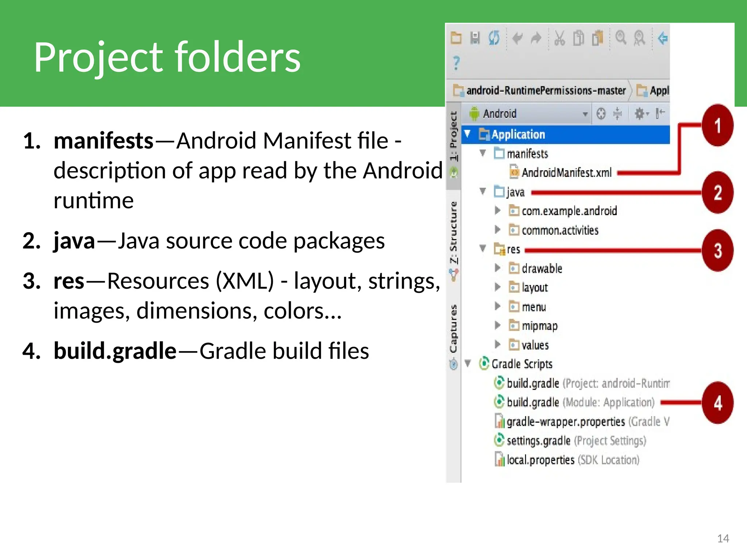Collapse the manifests folder arrow

(x=483, y=153)
